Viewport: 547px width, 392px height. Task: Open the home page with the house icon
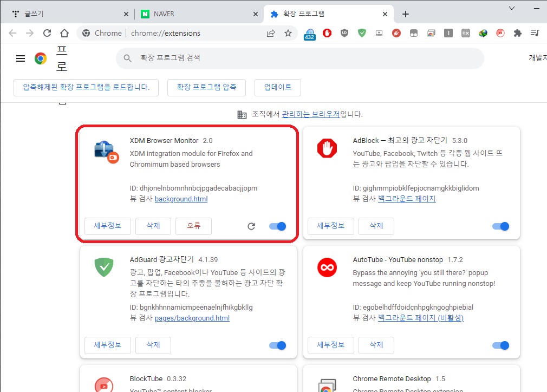tap(64, 33)
